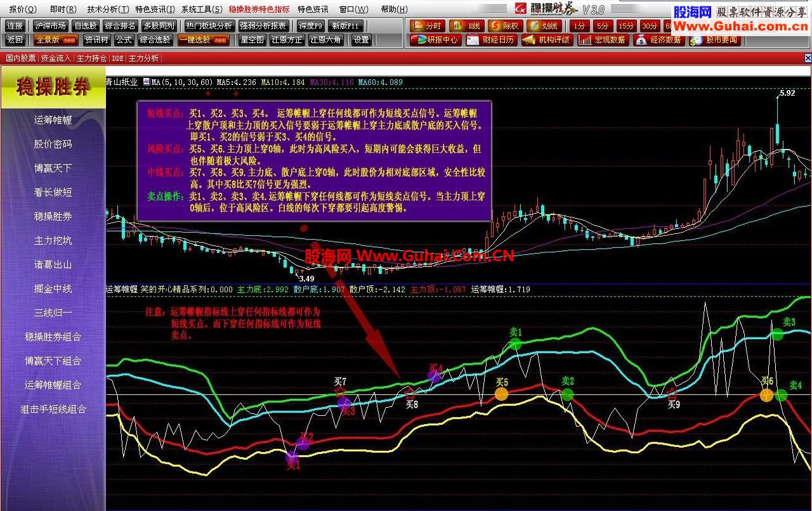Select 主力挖坑 in the sidebar

click(x=53, y=240)
